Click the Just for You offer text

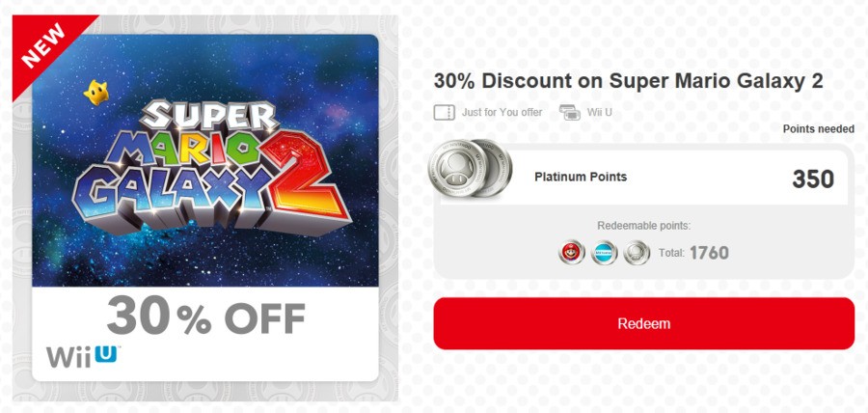[x=502, y=112]
